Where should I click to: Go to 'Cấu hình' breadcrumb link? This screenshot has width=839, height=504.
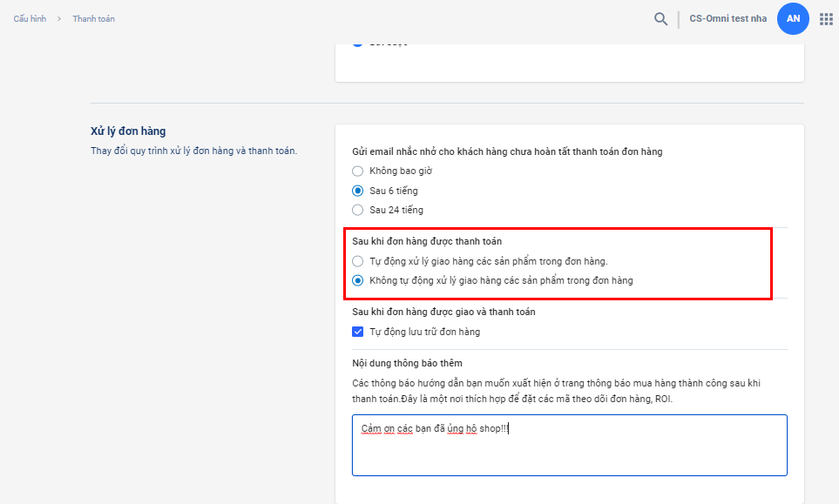30,19
